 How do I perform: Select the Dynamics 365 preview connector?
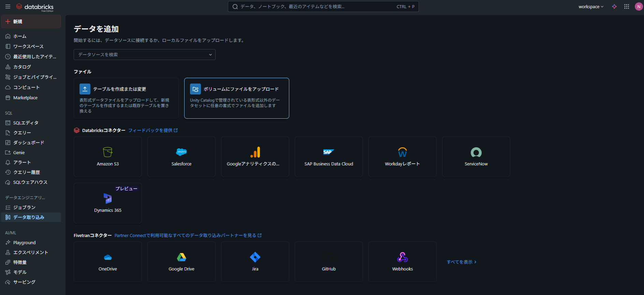(108, 203)
